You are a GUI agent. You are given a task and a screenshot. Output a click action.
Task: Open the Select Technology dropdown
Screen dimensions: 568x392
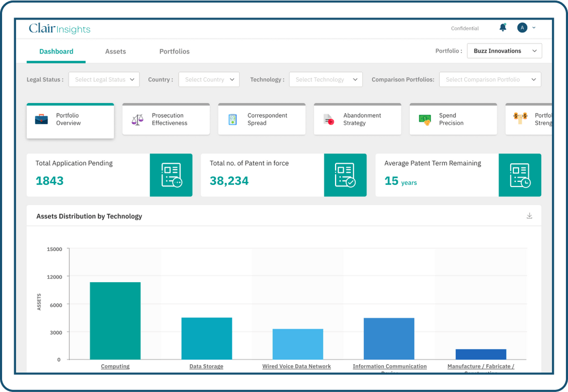326,80
